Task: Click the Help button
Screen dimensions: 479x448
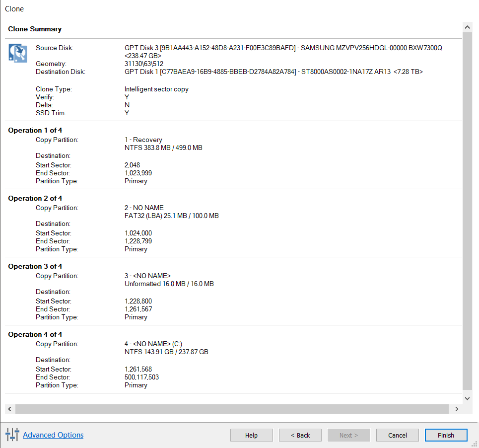Action: (x=252, y=435)
